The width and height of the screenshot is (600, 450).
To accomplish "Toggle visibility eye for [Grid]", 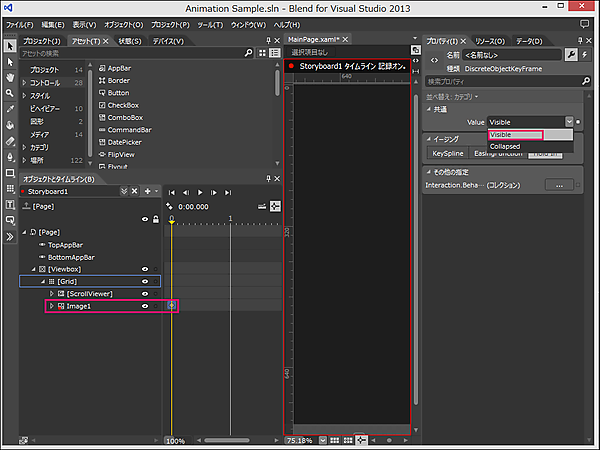I will [145, 281].
